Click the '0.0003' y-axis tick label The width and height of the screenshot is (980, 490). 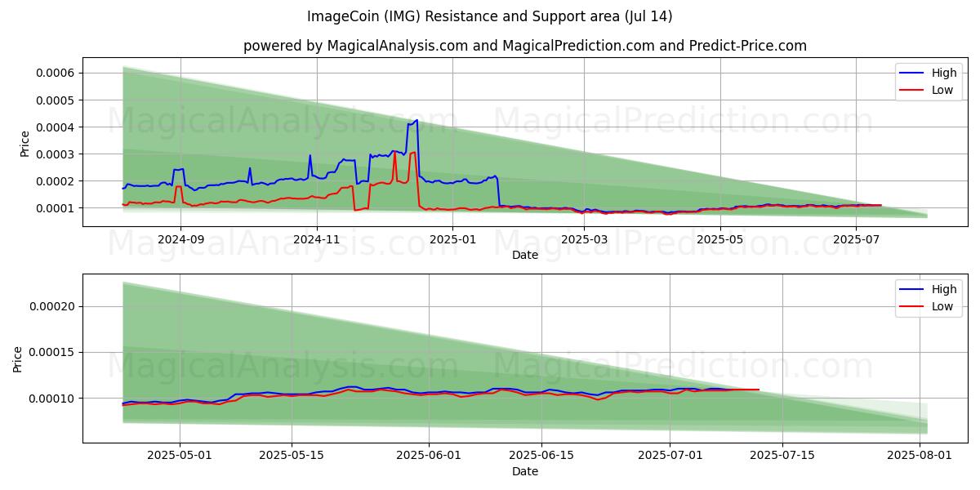click(55, 154)
